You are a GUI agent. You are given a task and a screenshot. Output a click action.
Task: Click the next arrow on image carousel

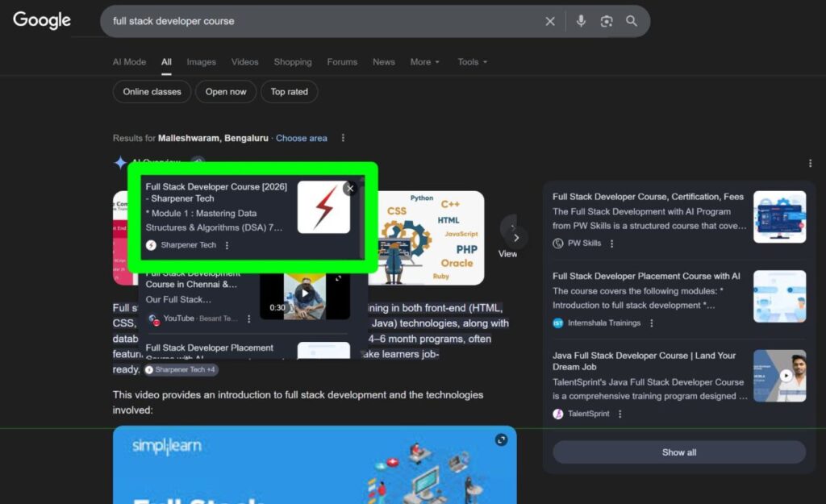(516, 238)
